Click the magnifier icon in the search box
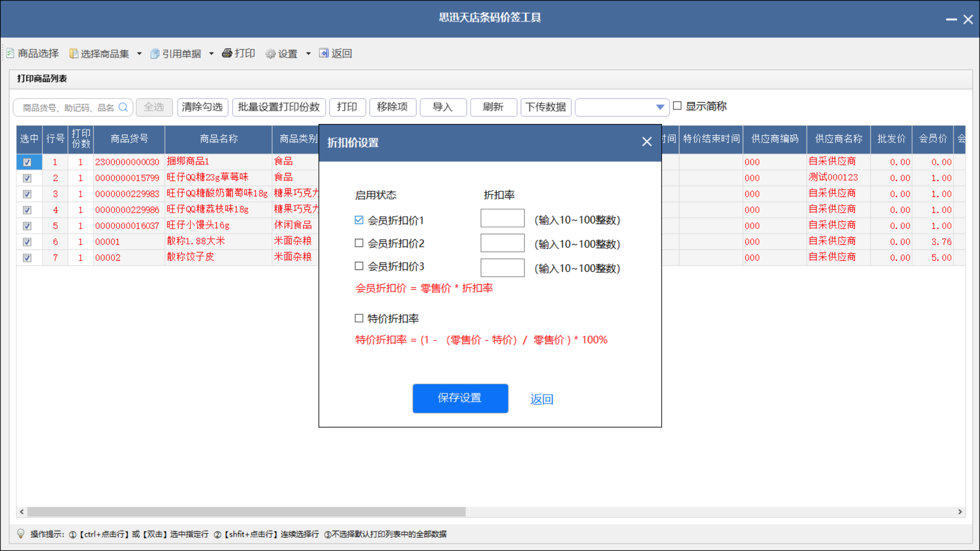 (123, 107)
